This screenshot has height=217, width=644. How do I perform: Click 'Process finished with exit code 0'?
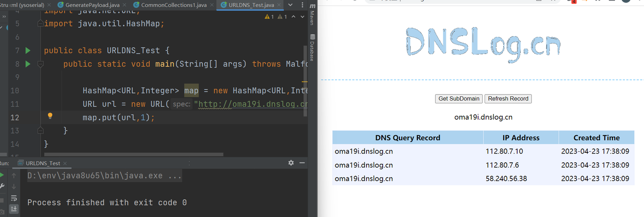(x=107, y=203)
